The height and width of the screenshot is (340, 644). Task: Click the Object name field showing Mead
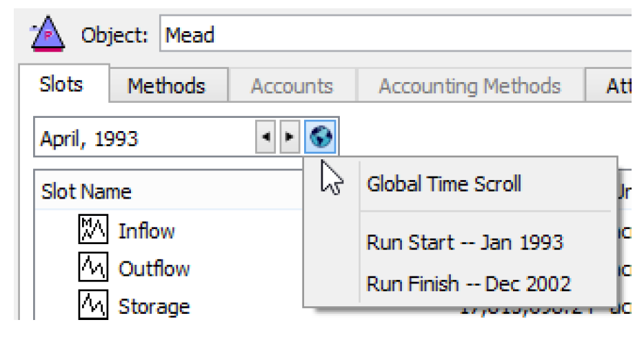(393, 34)
